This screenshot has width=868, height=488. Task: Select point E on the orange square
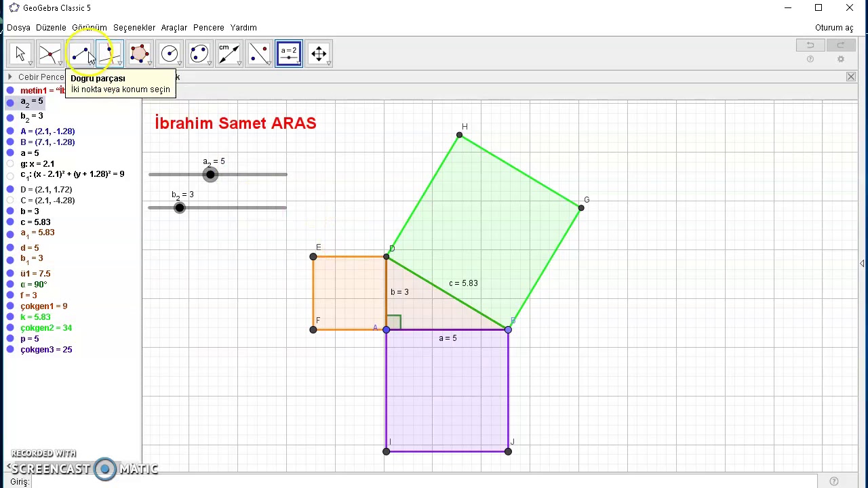(313, 257)
